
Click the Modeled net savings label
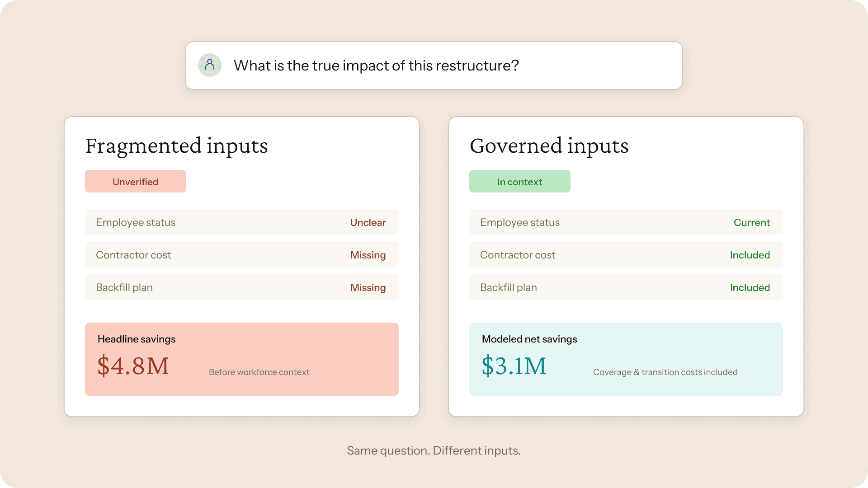pyautogui.click(x=529, y=339)
